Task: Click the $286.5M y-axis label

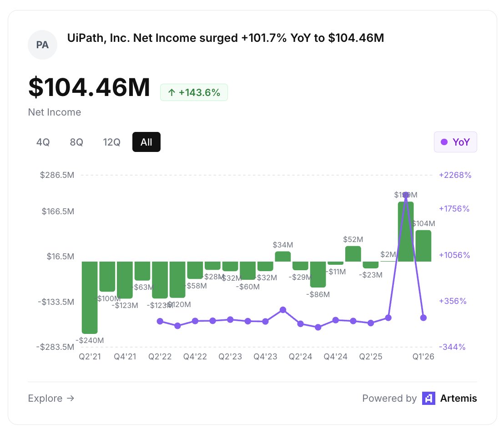Action: [x=57, y=175]
